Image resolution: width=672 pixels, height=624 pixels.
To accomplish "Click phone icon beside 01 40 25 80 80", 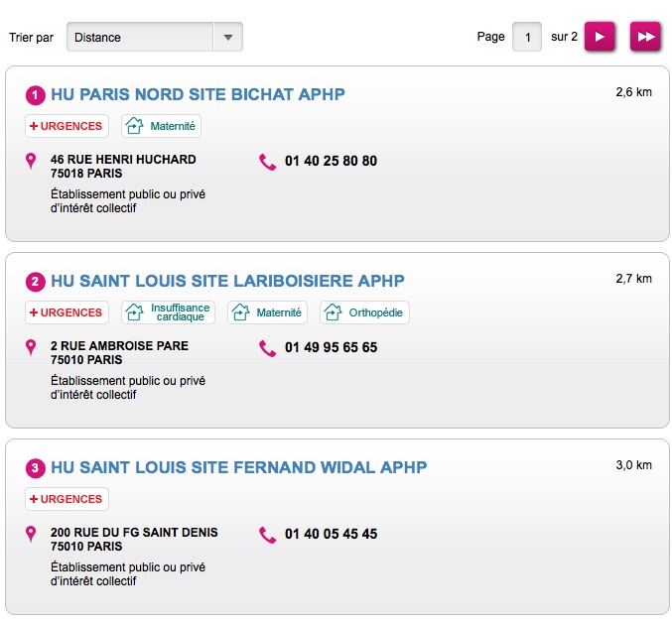I will tap(267, 162).
